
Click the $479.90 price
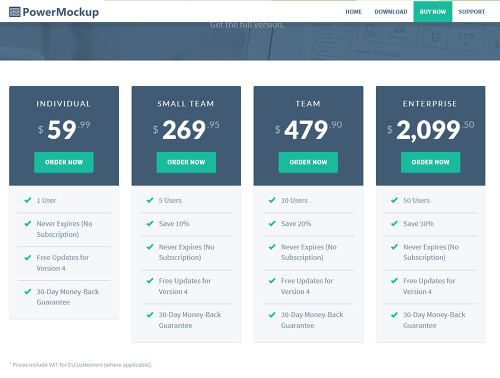[x=308, y=130]
